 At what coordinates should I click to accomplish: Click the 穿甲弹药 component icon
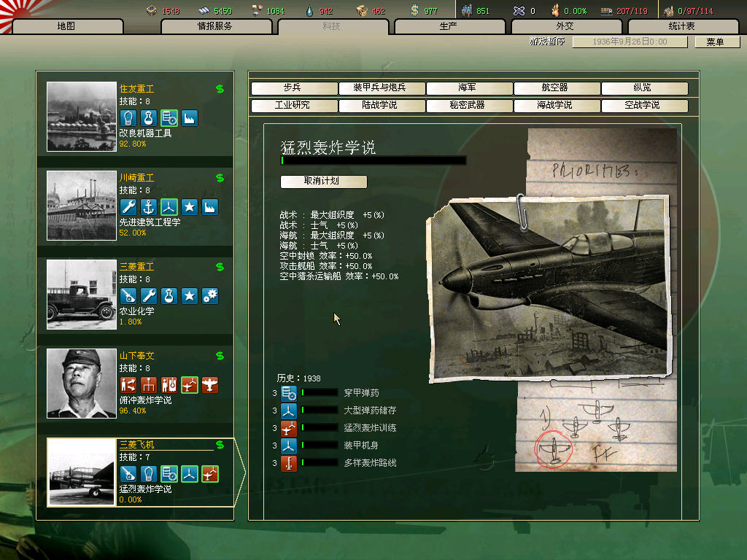pyautogui.click(x=289, y=393)
